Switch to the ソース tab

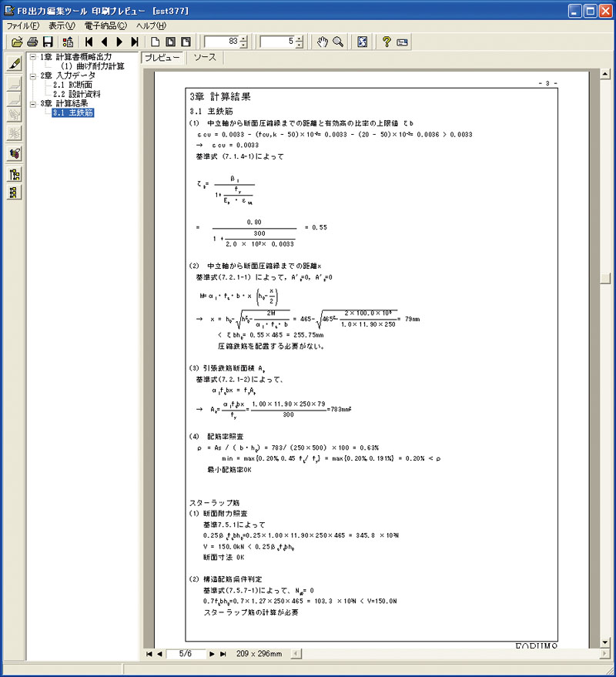click(205, 58)
